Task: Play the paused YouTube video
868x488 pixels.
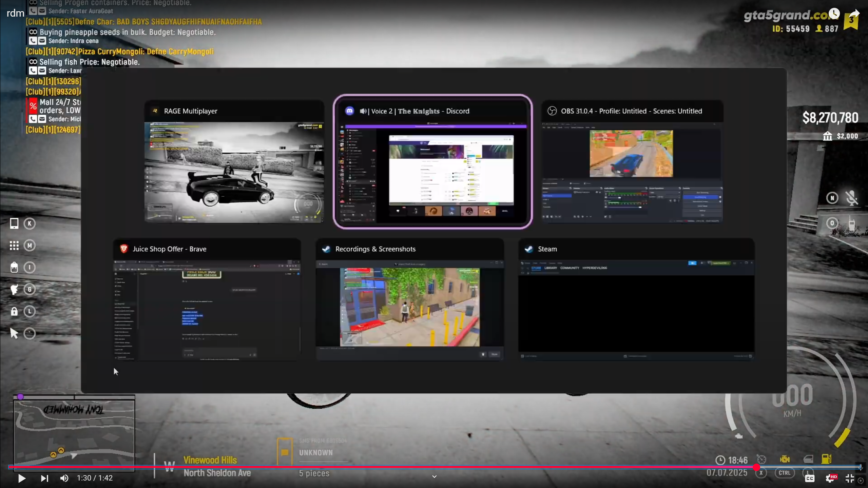Action: tap(22, 478)
